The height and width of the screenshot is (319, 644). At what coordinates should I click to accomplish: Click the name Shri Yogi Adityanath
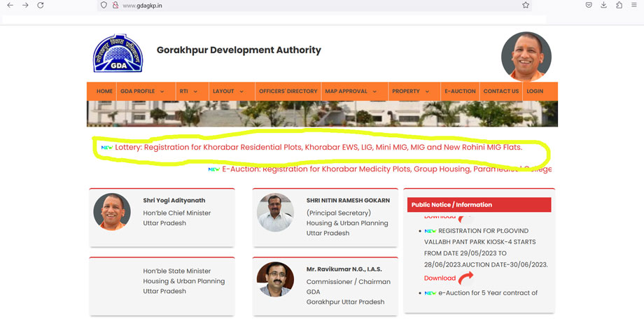(174, 200)
